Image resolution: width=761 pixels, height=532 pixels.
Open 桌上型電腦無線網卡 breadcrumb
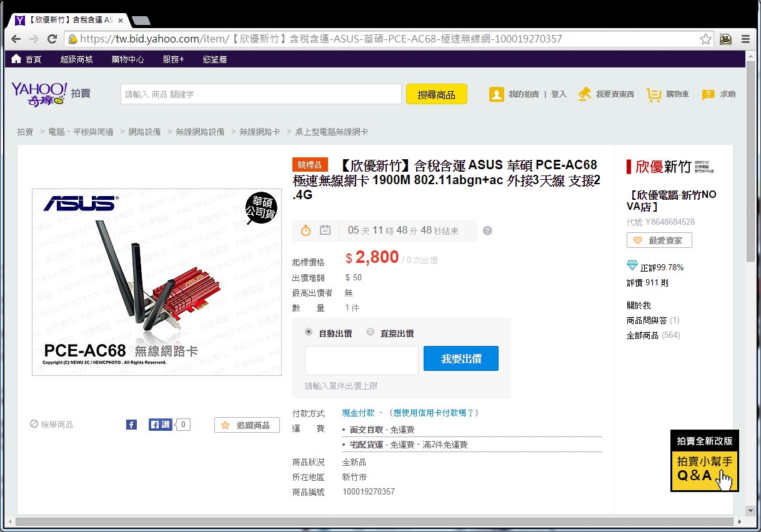(332, 132)
